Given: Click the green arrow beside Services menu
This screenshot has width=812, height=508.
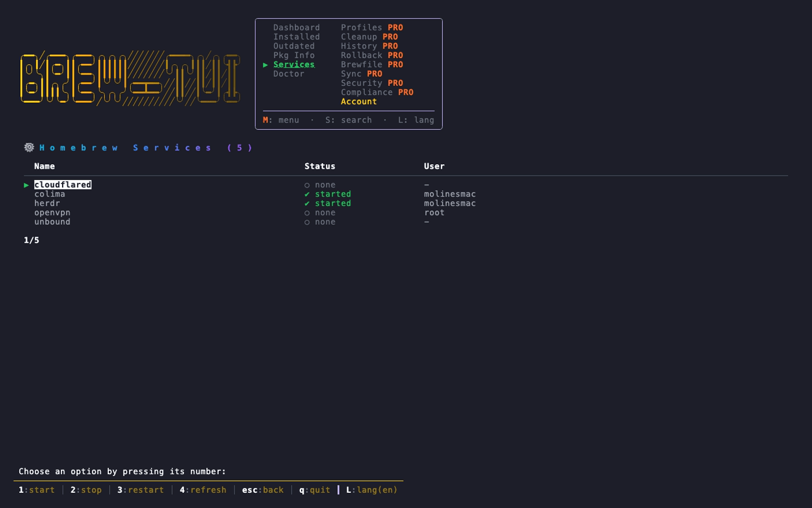Looking at the screenshot, I should (x=266, y=65).
